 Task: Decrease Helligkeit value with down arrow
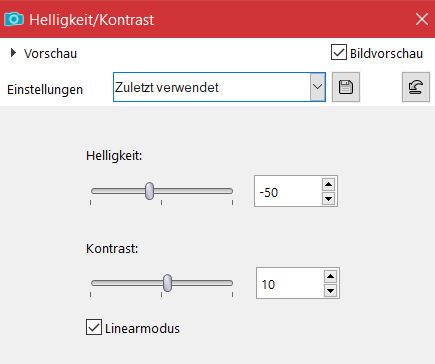point(329,199)
